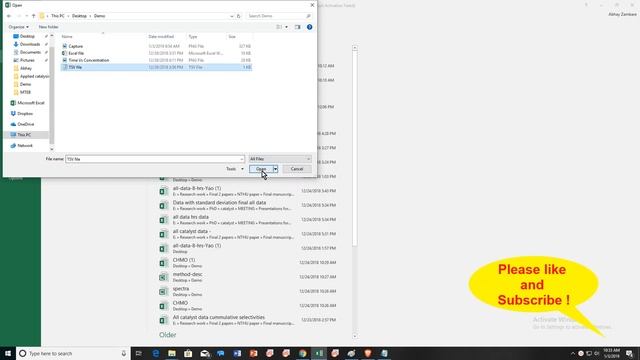Open the MTBE folder in navigation pane

coord(22,92)
